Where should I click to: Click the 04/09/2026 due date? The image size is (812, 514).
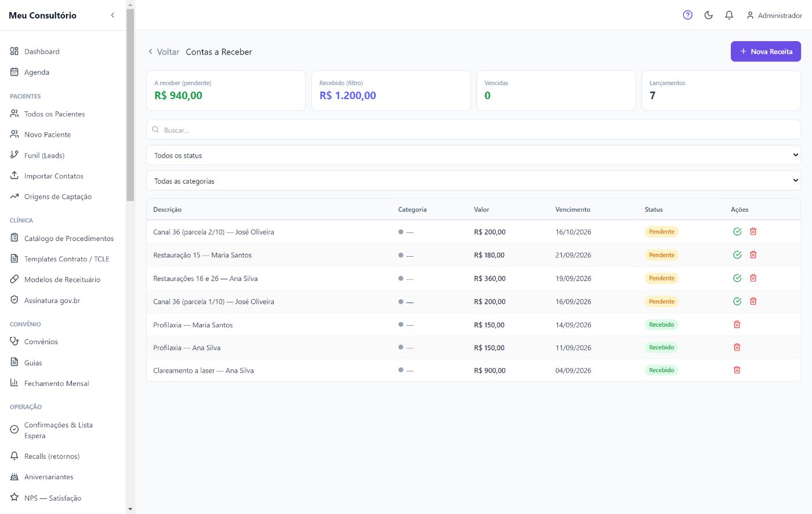tap(573, 371)
